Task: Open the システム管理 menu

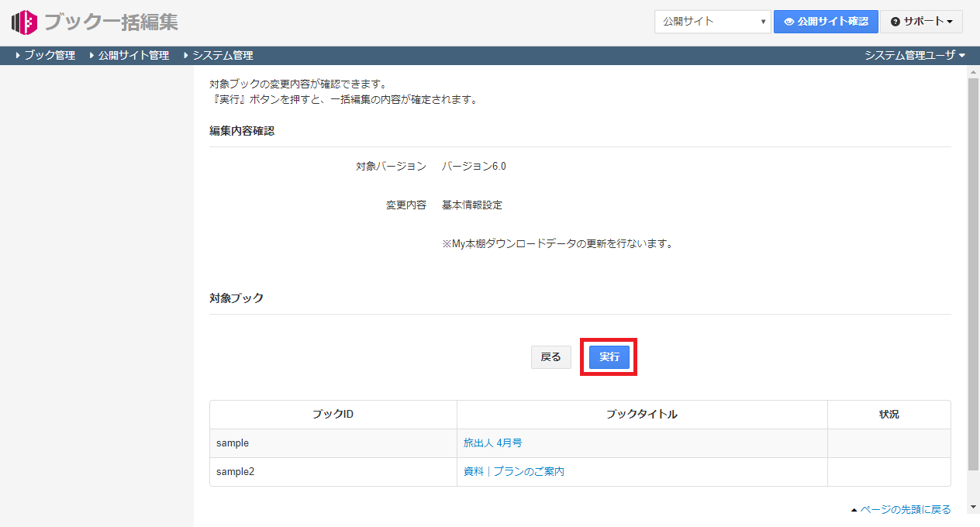Action: tap(218, 56)
